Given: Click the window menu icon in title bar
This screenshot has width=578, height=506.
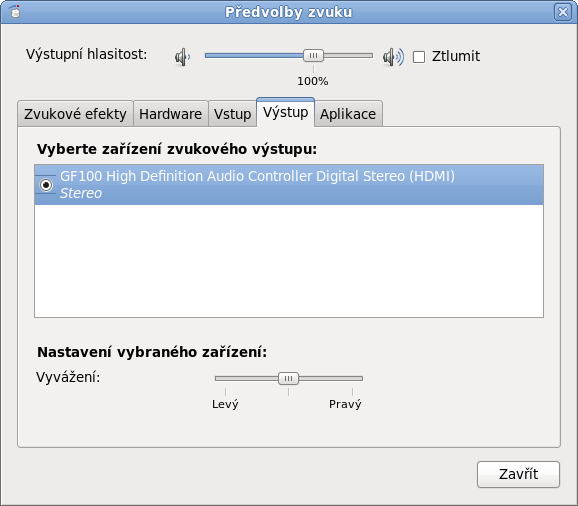Looking at the screenshot, I should [x=14, y=11].
